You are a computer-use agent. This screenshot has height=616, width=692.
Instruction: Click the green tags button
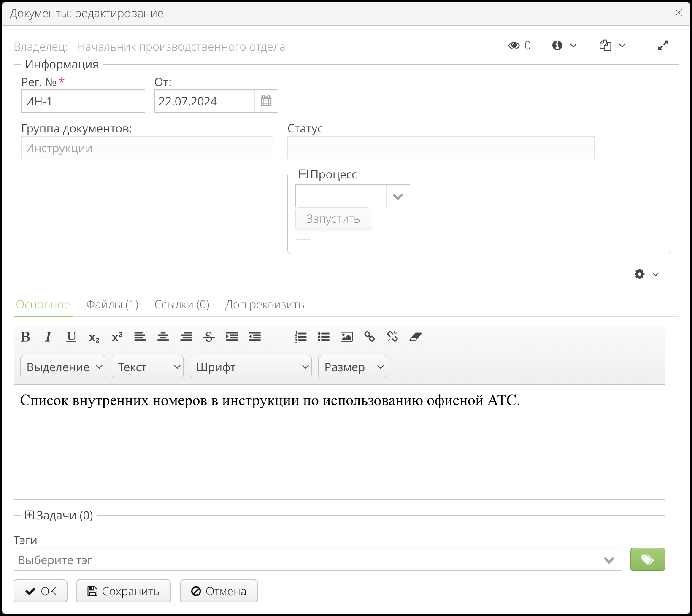[x=647, y=559]
